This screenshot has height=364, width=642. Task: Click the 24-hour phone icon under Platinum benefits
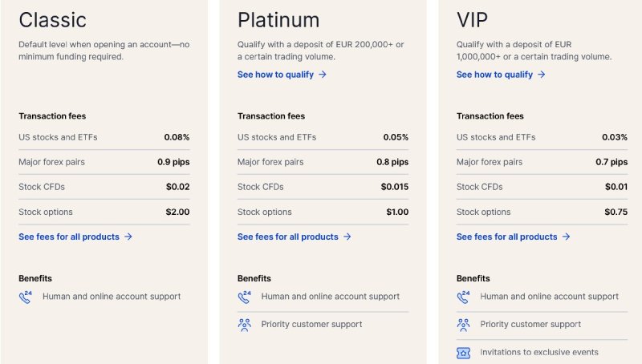point(245,297)
